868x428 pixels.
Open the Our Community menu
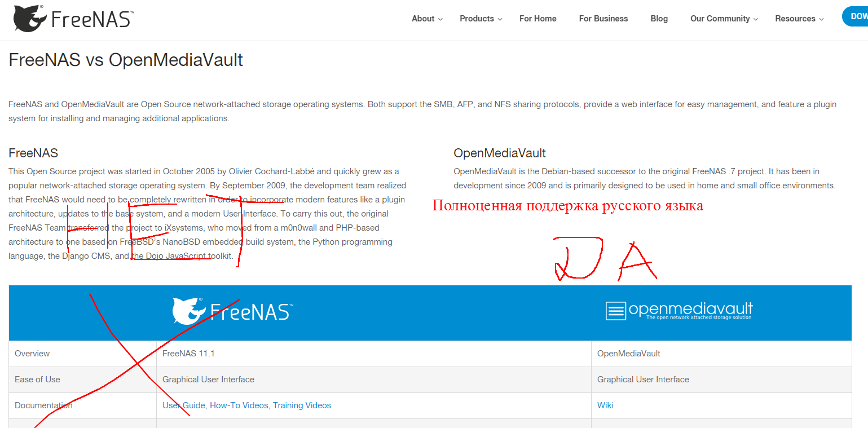coord(720,19)
